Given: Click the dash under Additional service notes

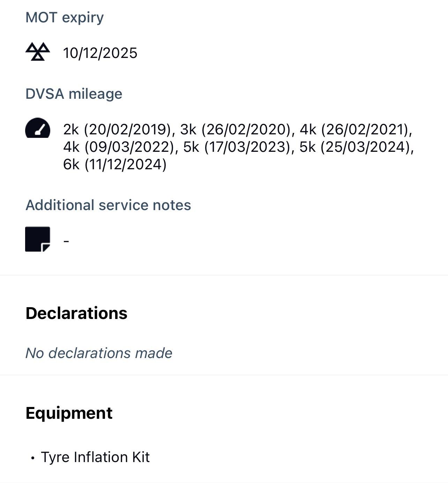Looking at the screenshot, I should 67,241.
